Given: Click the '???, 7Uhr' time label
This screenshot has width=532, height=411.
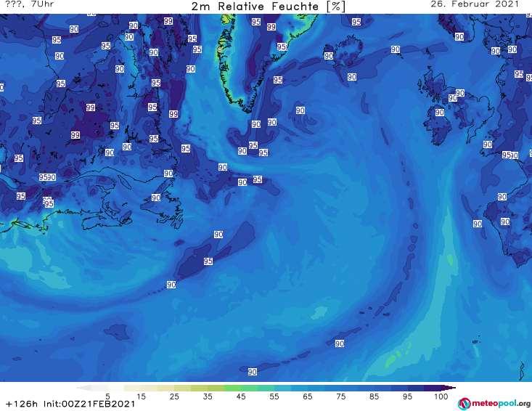Looking at the screenshot, I should click(30, 4).
